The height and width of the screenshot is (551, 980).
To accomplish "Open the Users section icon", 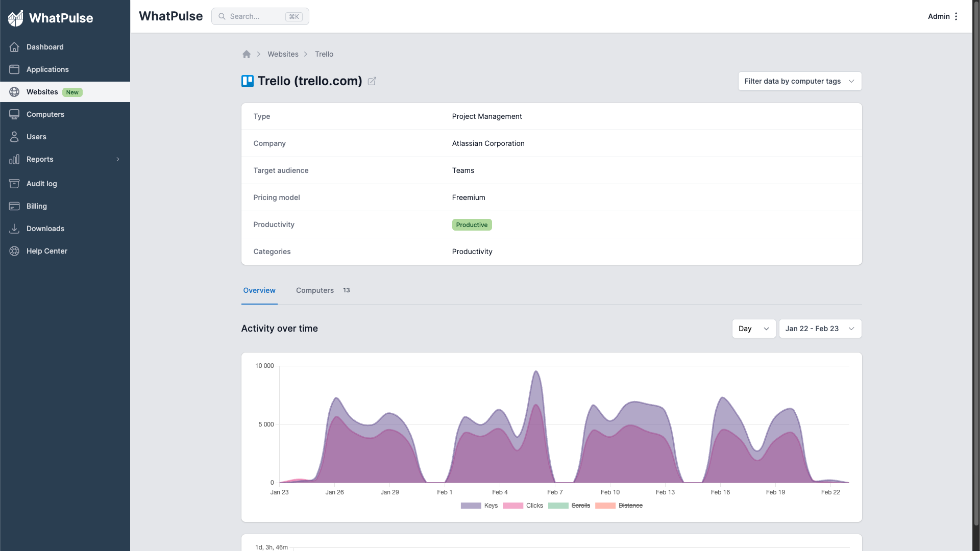I will coord(14,137).
